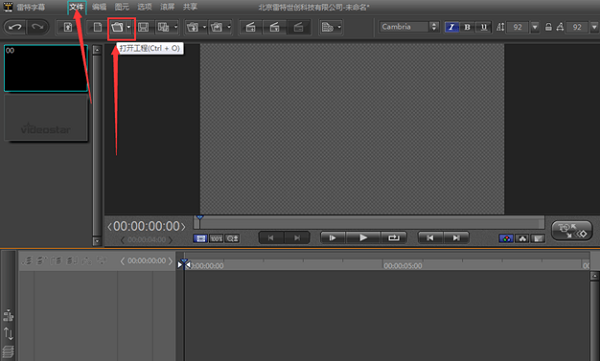
Task: Click the Save As multi-disk icon
Action: point(164,27)
